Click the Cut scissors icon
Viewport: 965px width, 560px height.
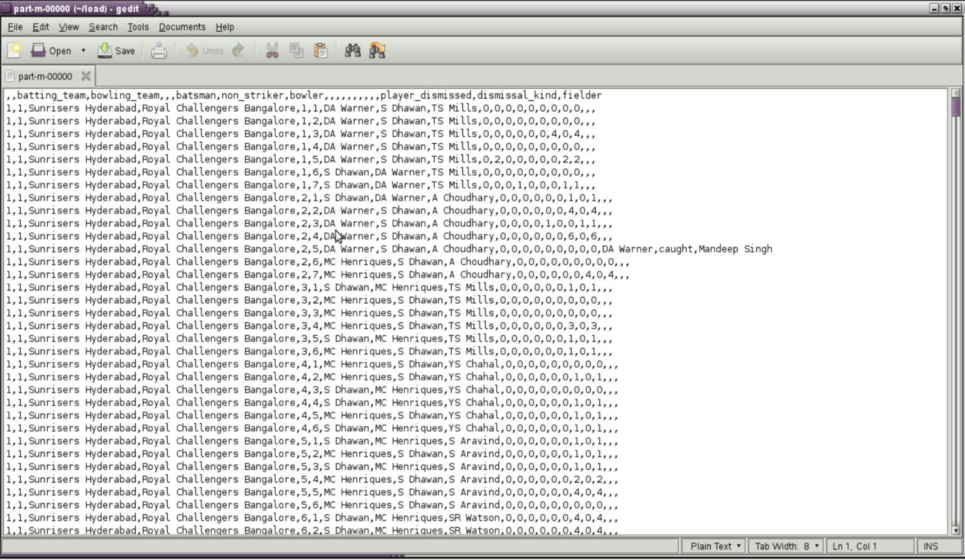point(272,50)
